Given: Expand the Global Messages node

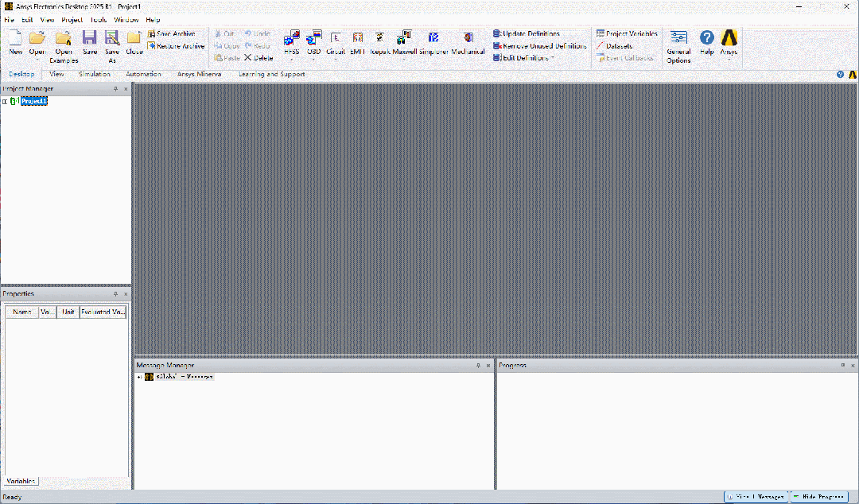Looking at the screenshot, I should (x=140, y=377).
